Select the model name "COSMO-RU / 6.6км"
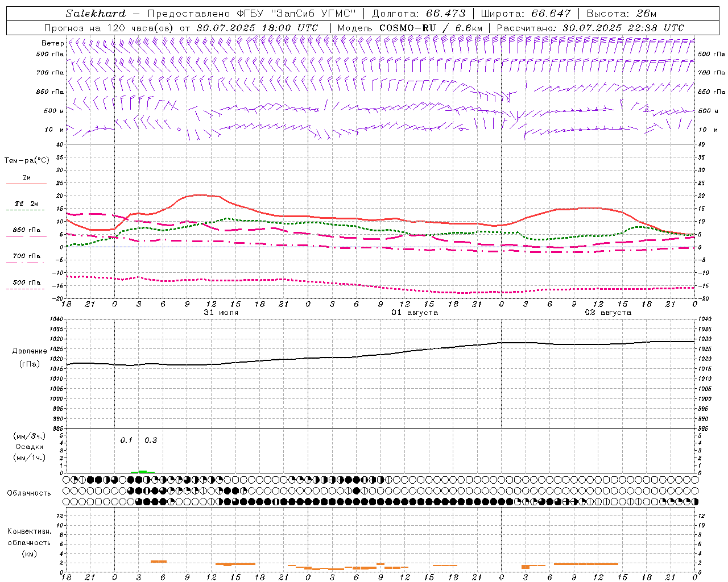The image size is (728, 582). coord(431,28)
